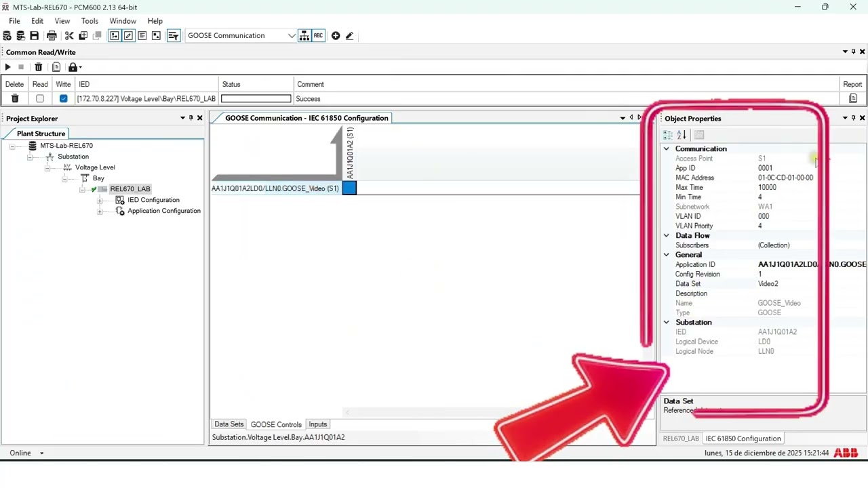Check the Read checkbox for REL670_LAB
The height and width of the screenshot is (488, 868).
pyautogui.click(x=40, y=99)
